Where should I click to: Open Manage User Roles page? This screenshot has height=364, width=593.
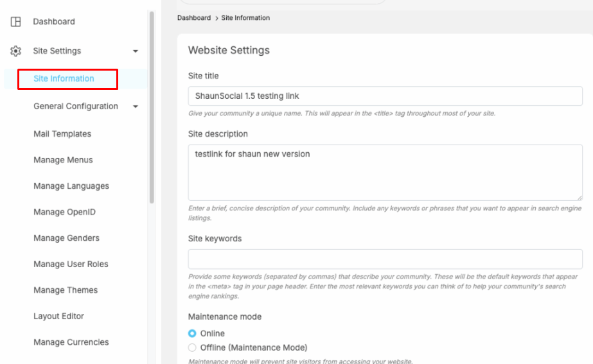pos(71,264)
